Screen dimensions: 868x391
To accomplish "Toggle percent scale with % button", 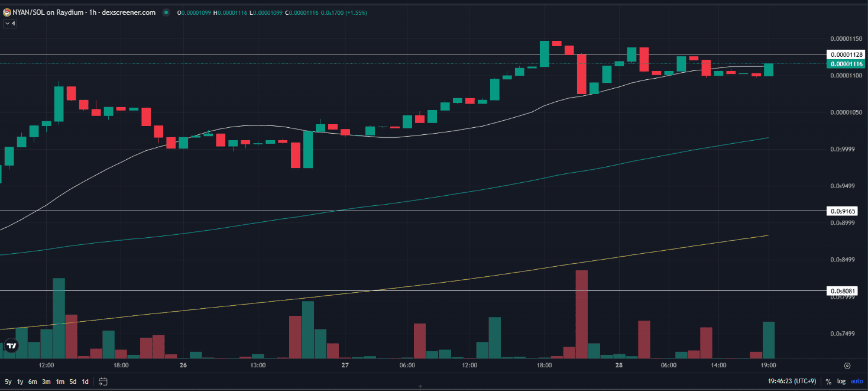I will point(828,382).
